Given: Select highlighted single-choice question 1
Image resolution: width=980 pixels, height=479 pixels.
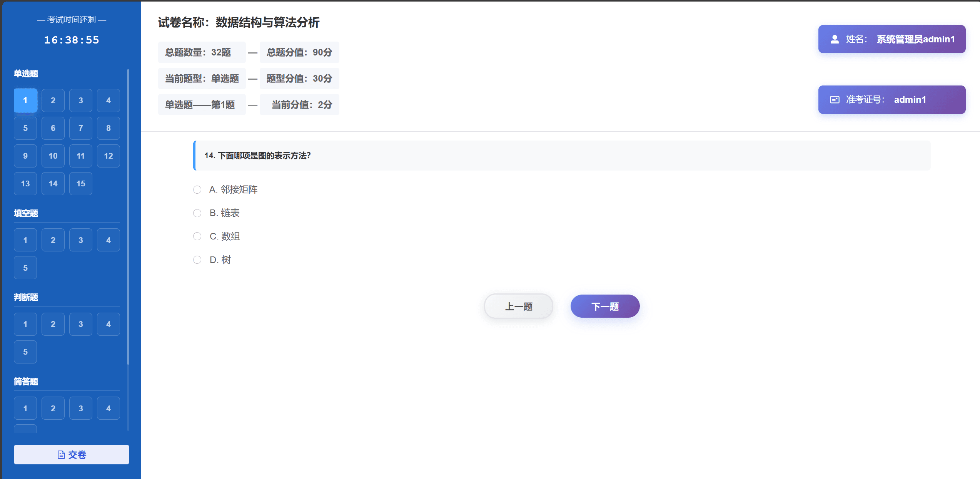Looking at the screenshot, I should (25, 100).
